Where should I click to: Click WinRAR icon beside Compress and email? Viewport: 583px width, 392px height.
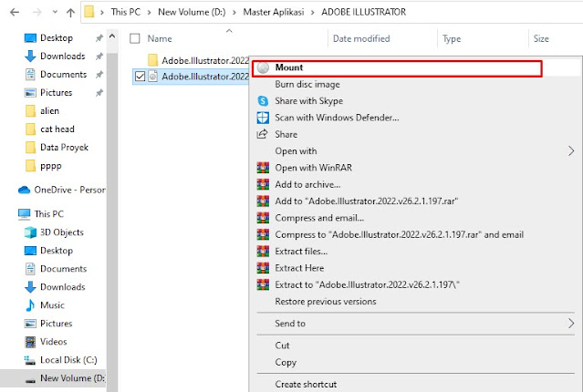click(x=263, y=218)
